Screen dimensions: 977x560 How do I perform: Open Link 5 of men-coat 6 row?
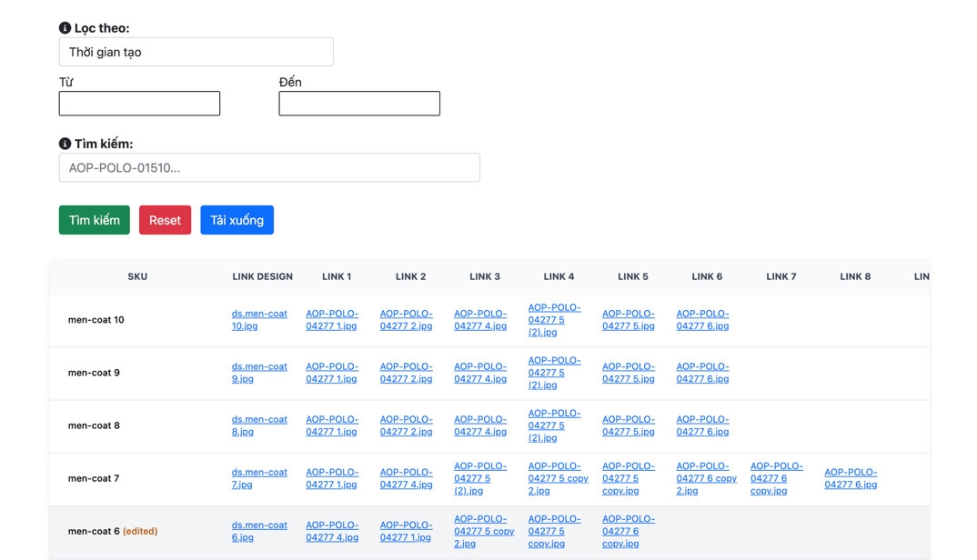(629, 531)
